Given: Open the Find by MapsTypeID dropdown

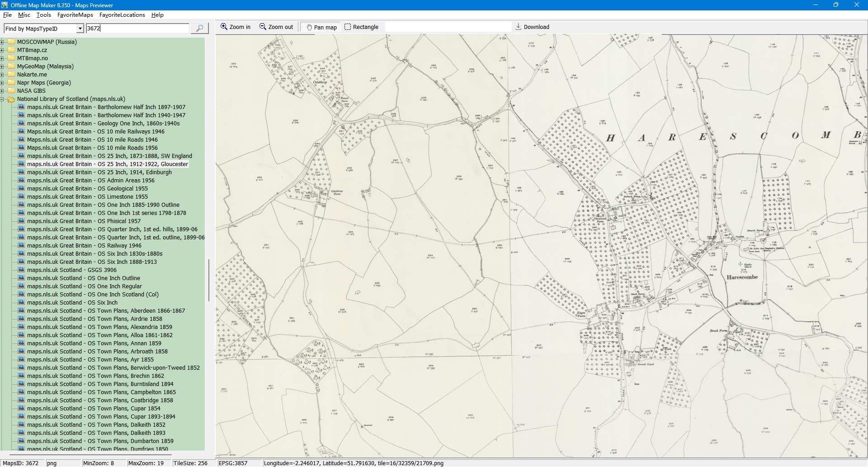Looking at the screenshot, I should click(80, 29).
